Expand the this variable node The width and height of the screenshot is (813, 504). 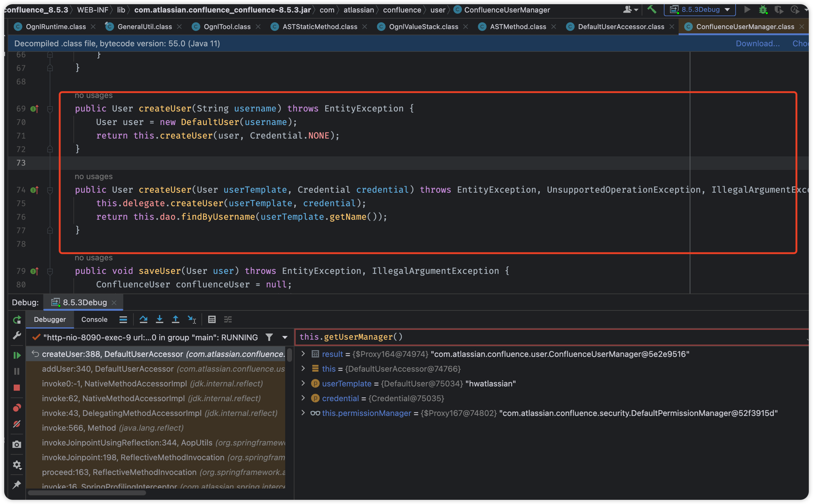[303, 369]
